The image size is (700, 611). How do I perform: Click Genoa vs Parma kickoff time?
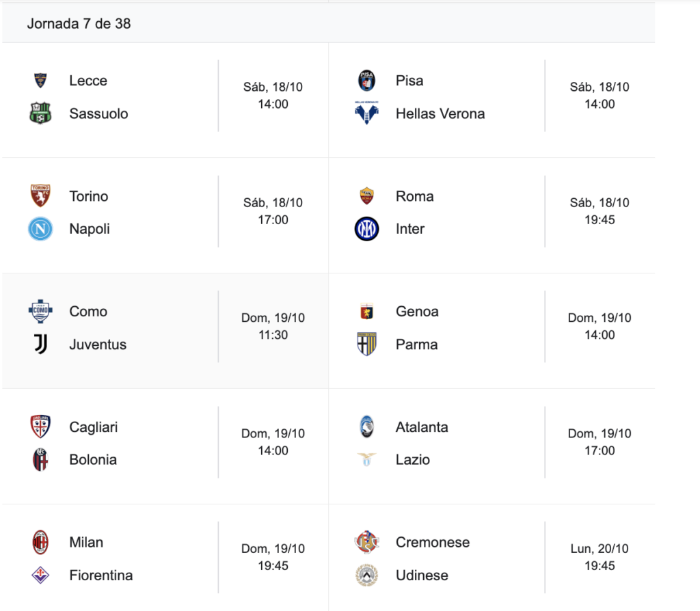[600, 336]
